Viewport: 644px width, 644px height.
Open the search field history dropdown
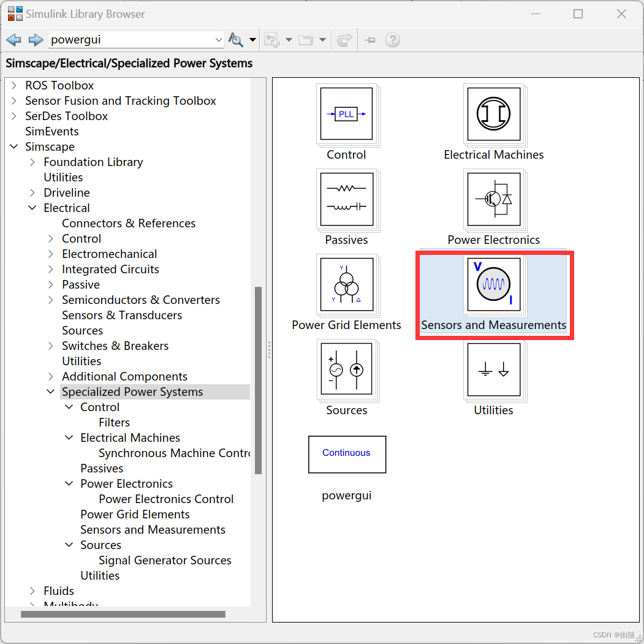click(x=219, y=40)
